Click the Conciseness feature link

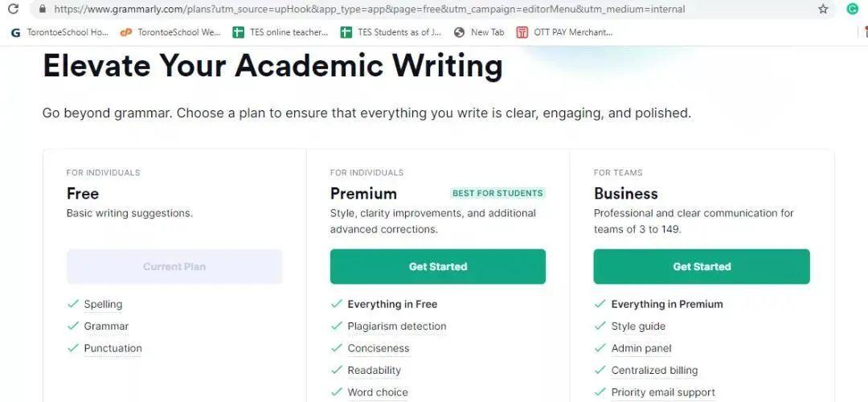pos(378,348)
